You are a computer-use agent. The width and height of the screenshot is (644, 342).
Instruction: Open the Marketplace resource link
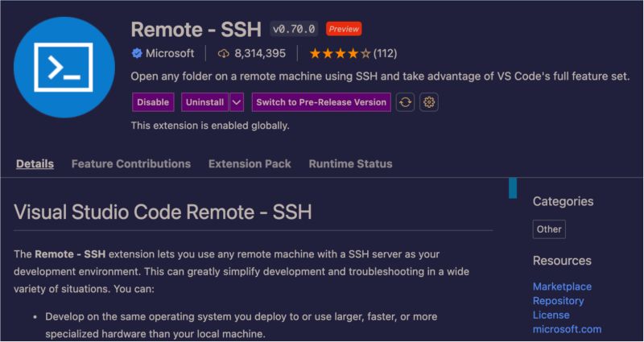coord(562,286)
